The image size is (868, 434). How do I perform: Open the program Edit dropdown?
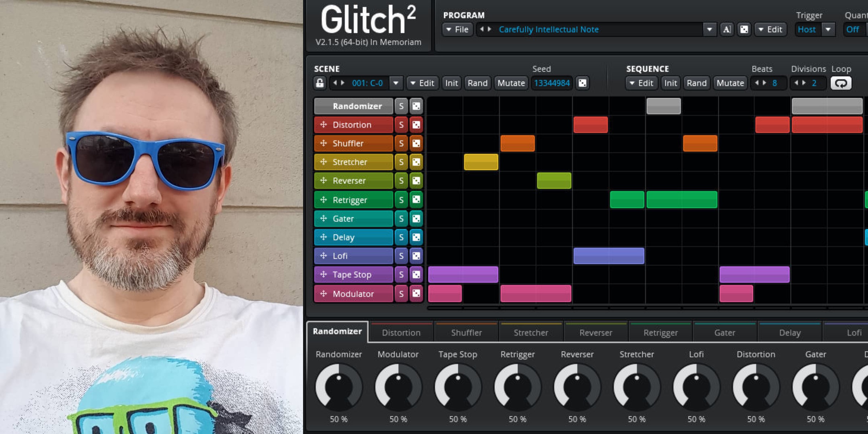pos(771,29)
